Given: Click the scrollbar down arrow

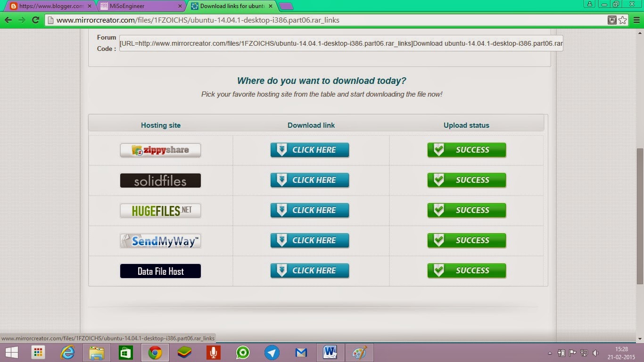Looking at the screenshot, I should pyautogui.click(x=640, y=338).
